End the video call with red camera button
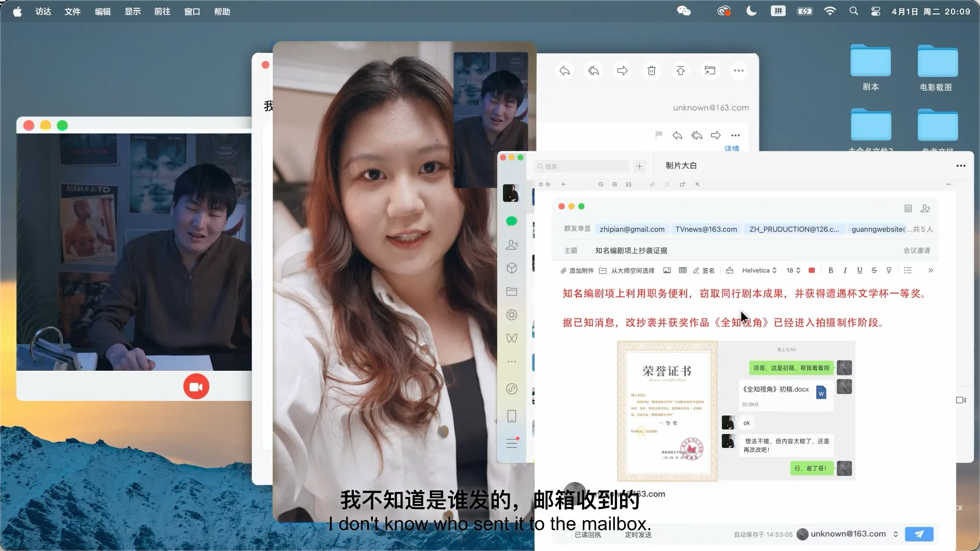980x551 pixels. tap(196, 386)
